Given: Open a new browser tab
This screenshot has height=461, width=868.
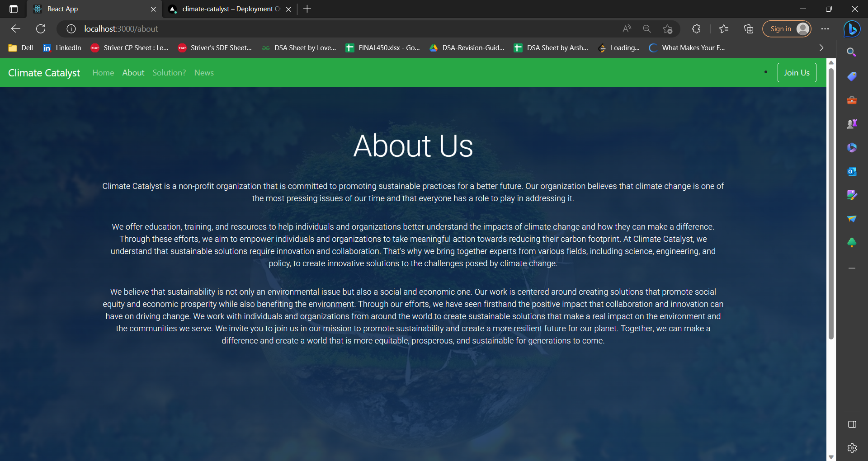Looking at the screenshot, I should tap(307, 9).
